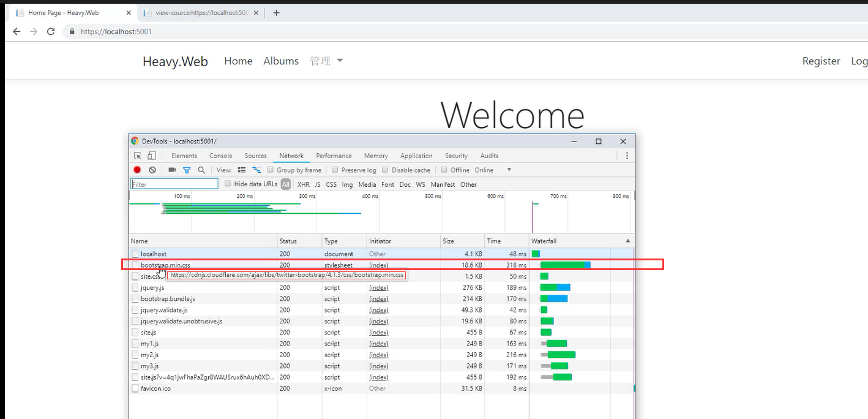The width and height of the screenshot is (868, 419).
Task: Select jquery.validate.unobtrusive.js request
Action: tap(381, 321)
